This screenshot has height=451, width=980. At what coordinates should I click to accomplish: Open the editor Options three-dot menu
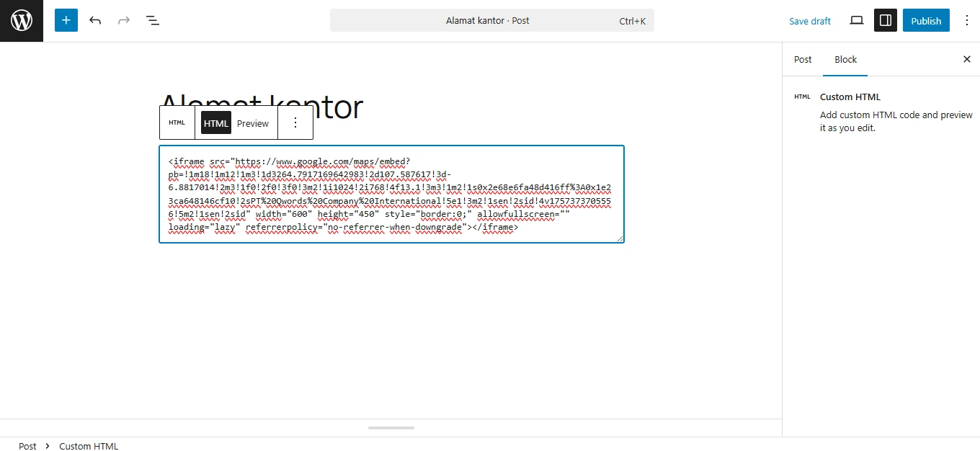click(967, 20)
